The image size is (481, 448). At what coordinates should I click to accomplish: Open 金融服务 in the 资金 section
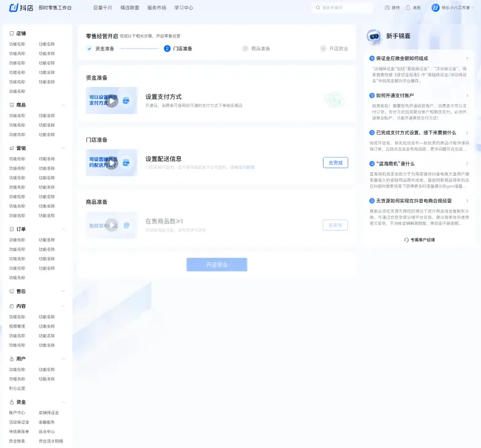[x=47, y=422]
